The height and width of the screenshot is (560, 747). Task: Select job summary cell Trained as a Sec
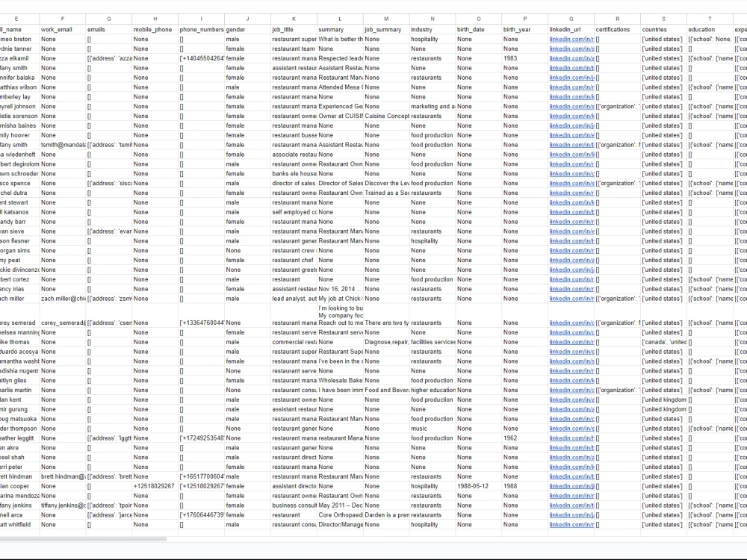(386, 193)
